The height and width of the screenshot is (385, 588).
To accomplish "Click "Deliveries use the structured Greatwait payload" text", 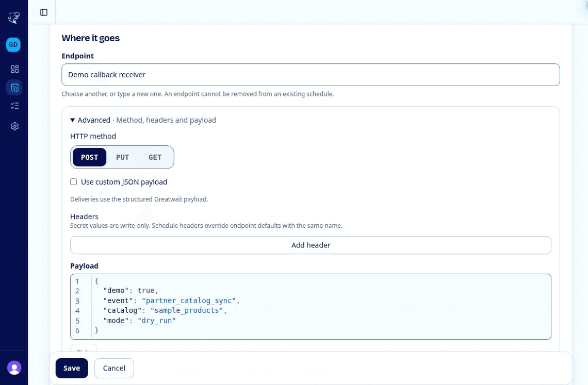I will (139, 199).
